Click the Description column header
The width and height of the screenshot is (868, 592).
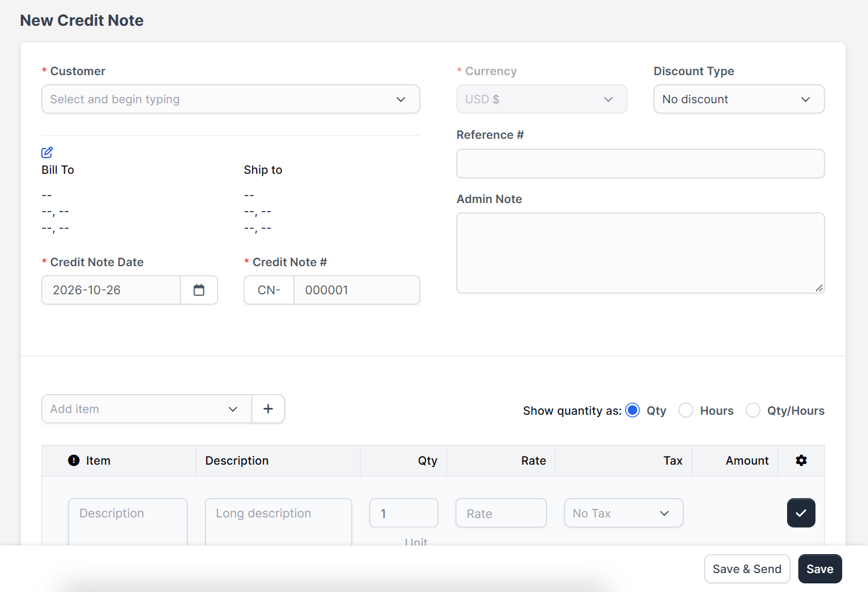tap(237, 461)
